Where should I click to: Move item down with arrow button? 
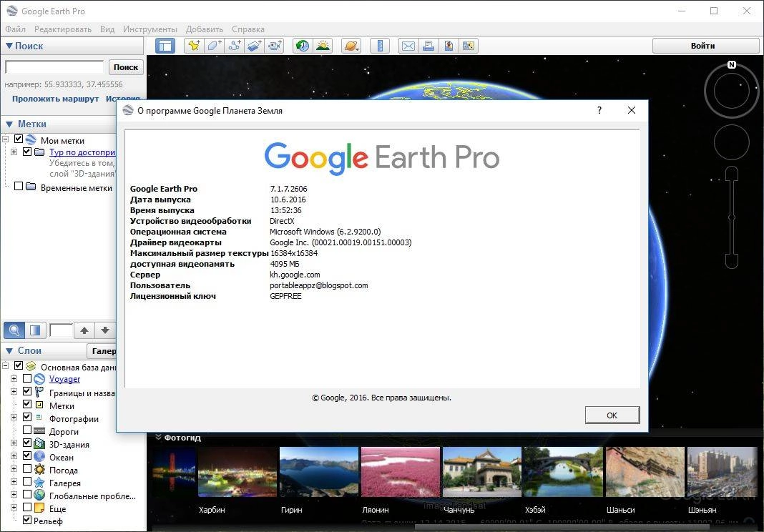[x=104, y=330]
